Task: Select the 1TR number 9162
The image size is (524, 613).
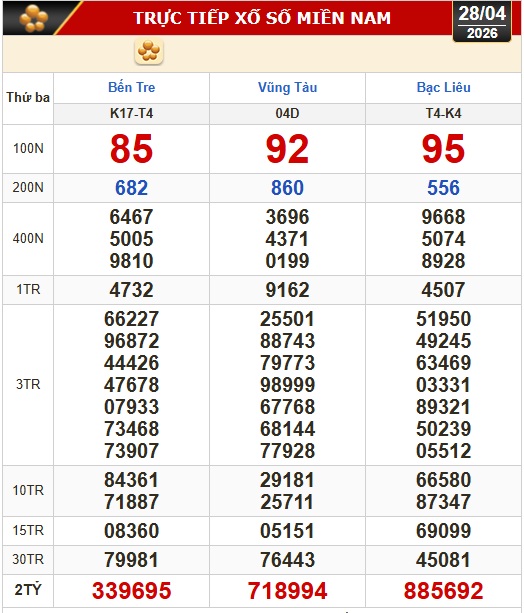Action: (x=287, y=290)
